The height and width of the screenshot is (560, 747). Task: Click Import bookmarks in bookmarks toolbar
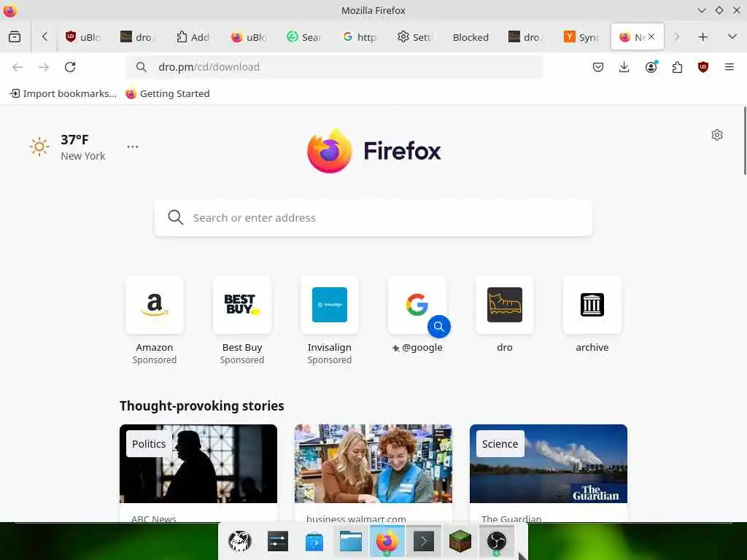[x=63, y=93]
